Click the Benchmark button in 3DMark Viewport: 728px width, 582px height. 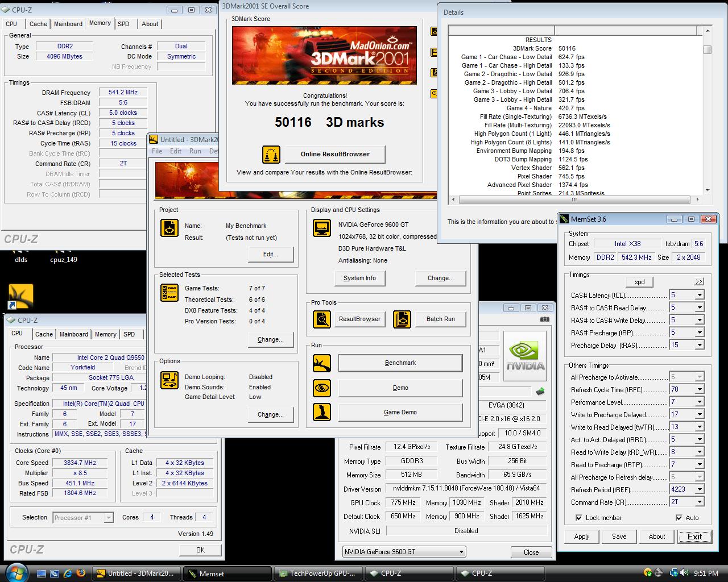coord(400,363)
